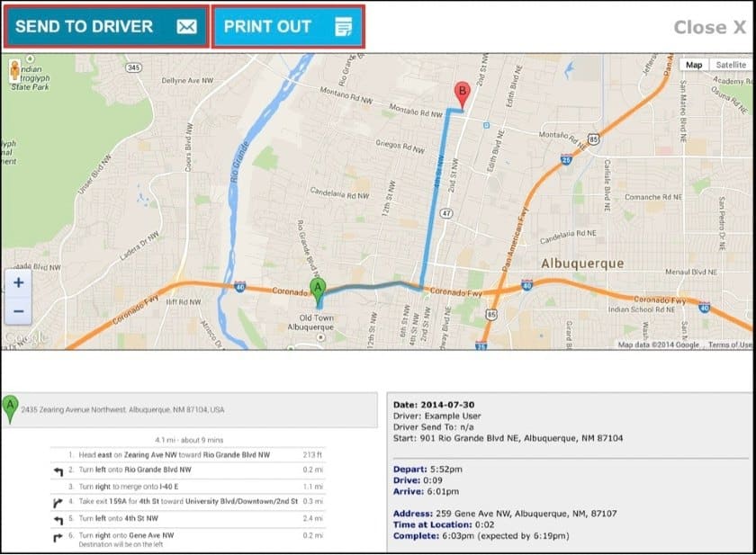The image size is (756, 555).
Task: Click the blue route line on 4th St
Action: [433, 207]
